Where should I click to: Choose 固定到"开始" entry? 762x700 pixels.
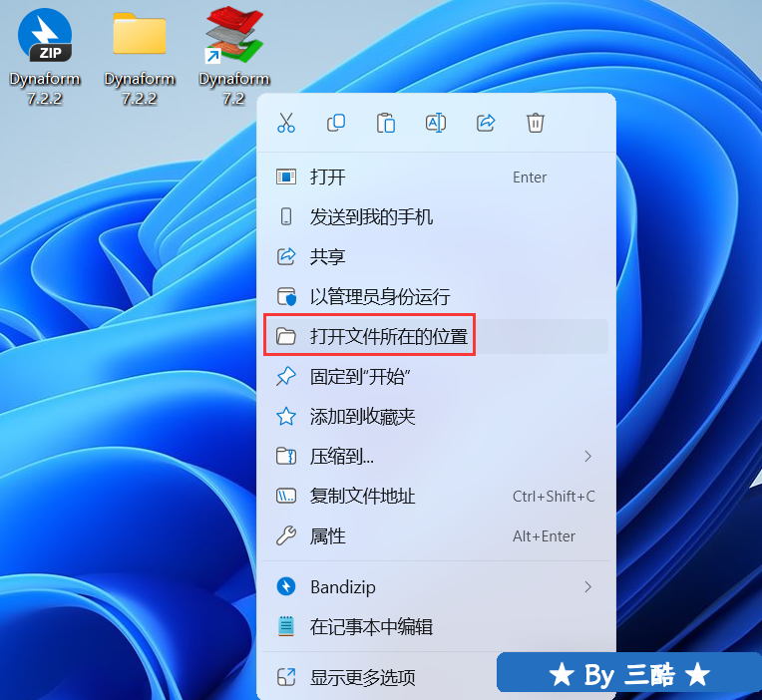[x=436, y=377]
